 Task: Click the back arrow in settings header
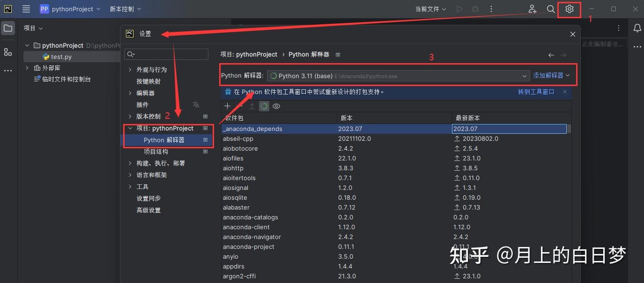point(551,55)
